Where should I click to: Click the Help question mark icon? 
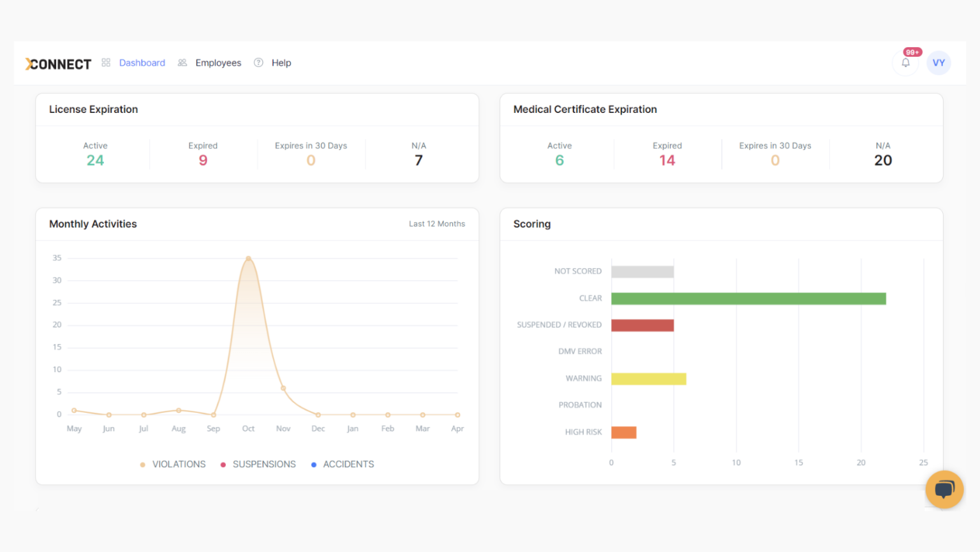[x=258, y=63]
